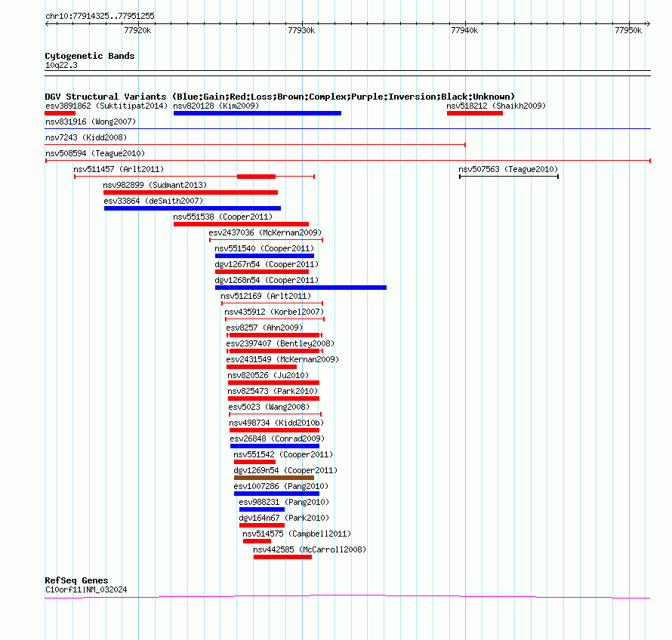
Task: Select esv26848 (Conrad2009) variant label
Action: (x=277, y=438)
